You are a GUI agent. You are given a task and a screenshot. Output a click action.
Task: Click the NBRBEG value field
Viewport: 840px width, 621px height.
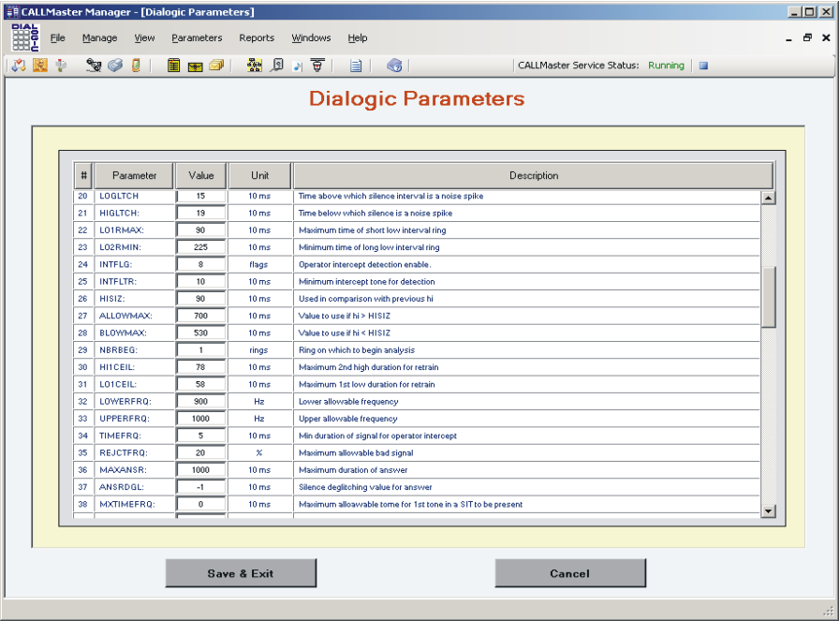(201, 350)
